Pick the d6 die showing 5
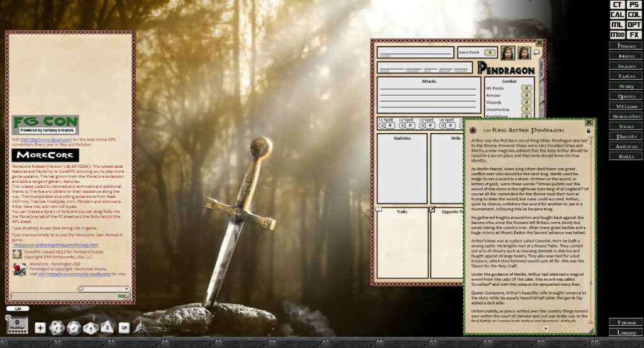Viewport: 644px width, 348px height. click(124, 327)
